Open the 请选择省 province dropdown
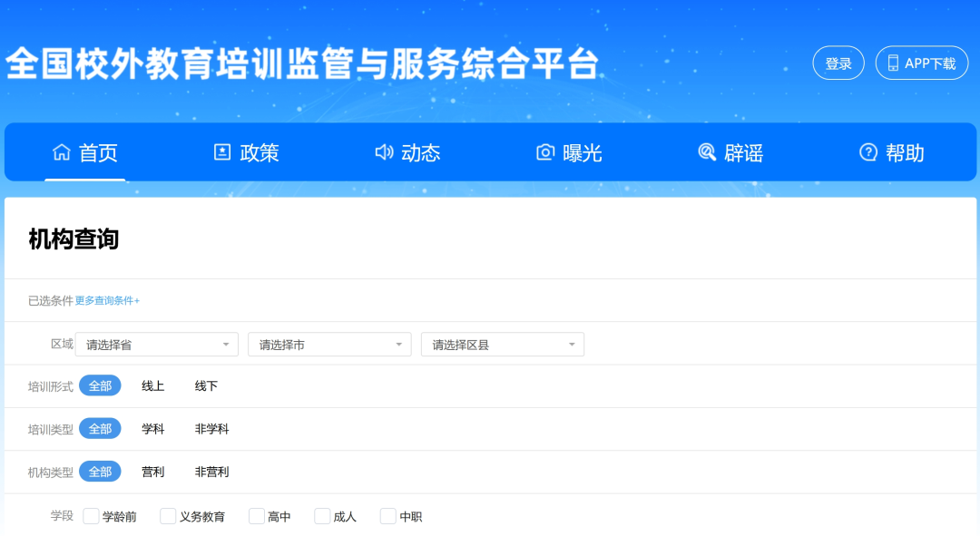980x536 pixels. click(x=156, y=345)
